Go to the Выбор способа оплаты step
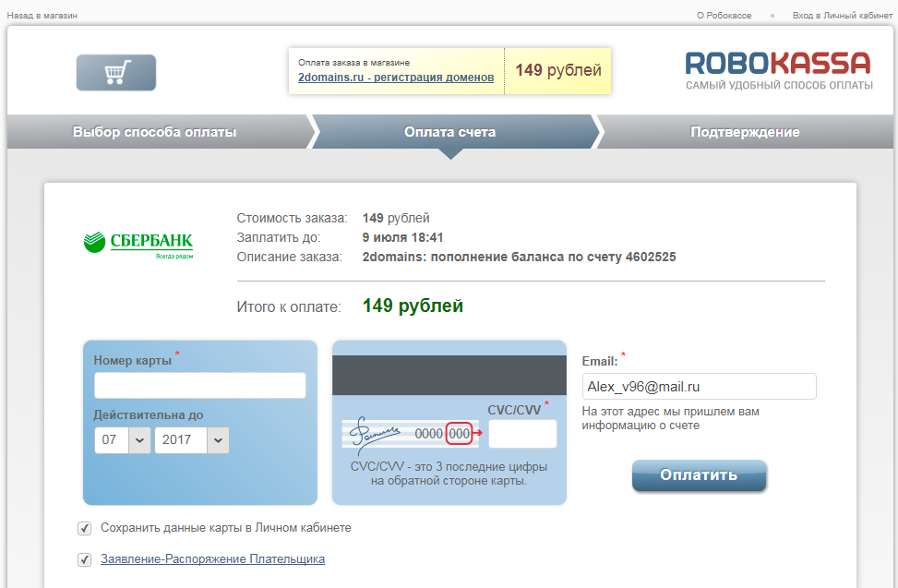The width and height of the screenshot is (898, 588). (155, 132)
